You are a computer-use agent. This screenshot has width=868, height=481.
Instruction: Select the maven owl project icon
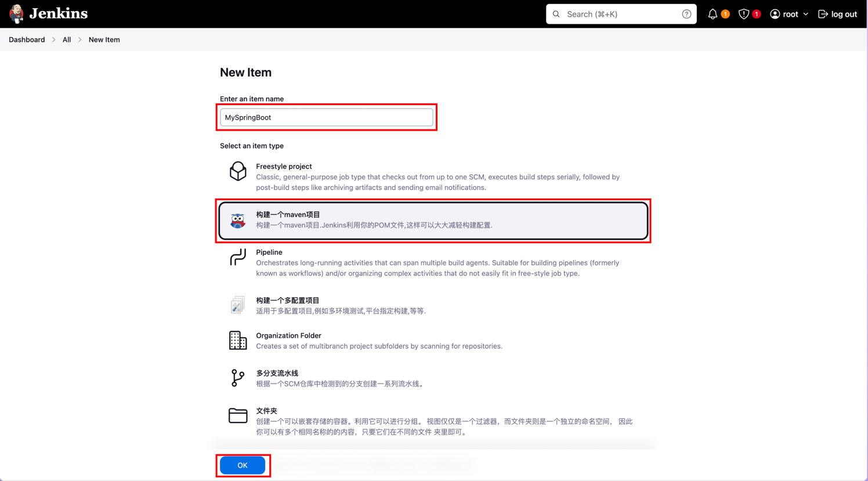[238, 220]
